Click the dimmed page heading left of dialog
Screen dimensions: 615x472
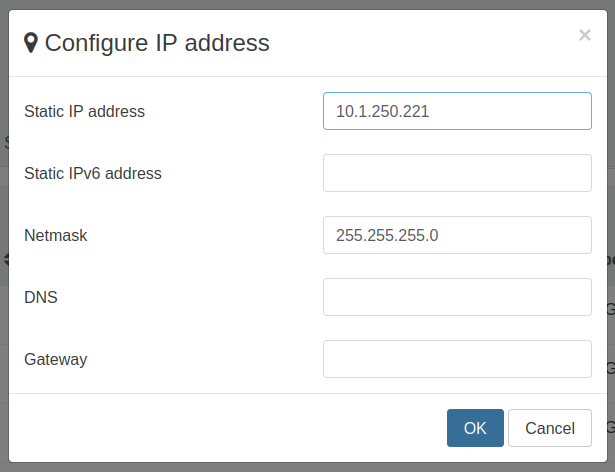(4, 142)
